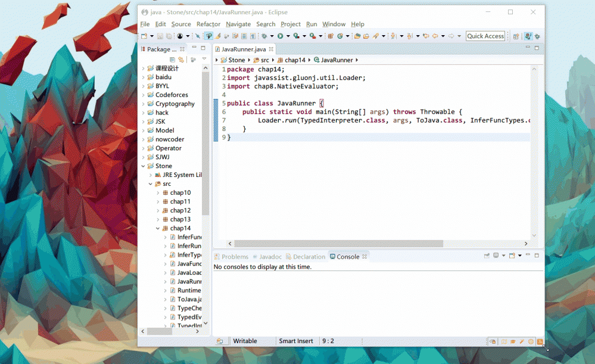Click the Run green play button

(x=280, y=36)
